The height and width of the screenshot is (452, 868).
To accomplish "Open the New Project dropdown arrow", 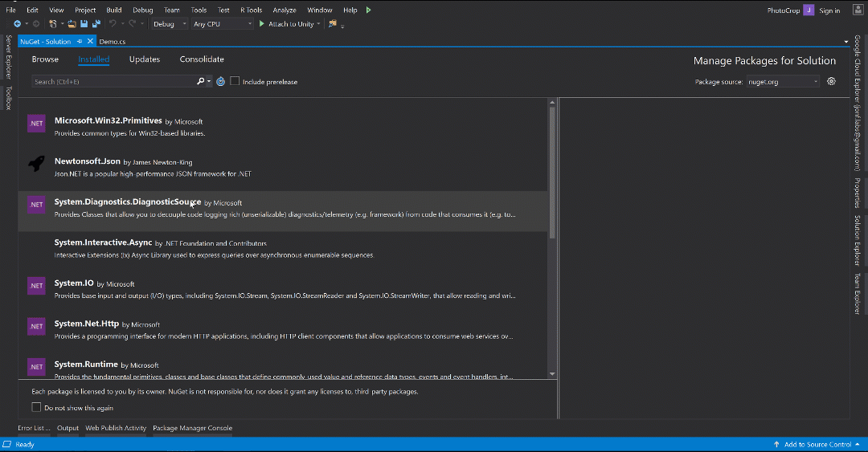I will [x=62, y=24].
